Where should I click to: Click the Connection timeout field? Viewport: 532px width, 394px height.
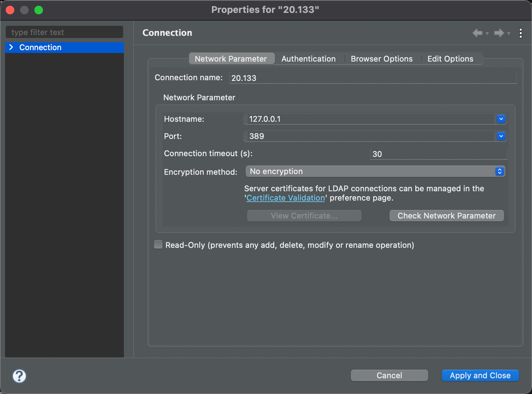439,154
